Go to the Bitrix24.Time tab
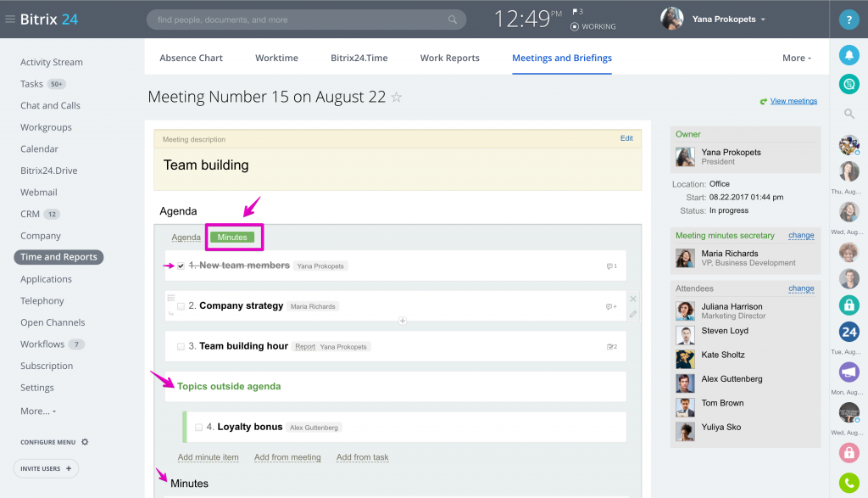The width and height of the screenshot is (868, 498). tap(359, 58)
